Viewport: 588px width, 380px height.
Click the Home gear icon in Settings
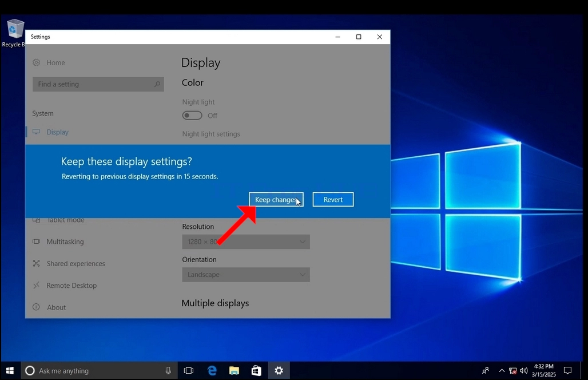pyautogui.click(x=37, y=62)
